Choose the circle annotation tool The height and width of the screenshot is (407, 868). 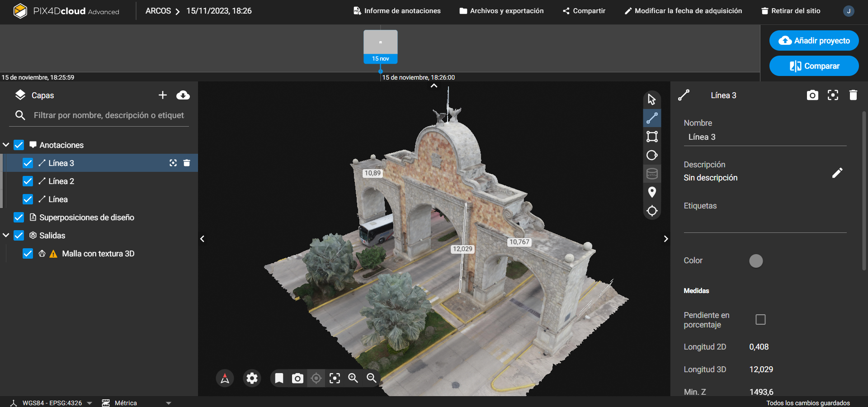pos(652,155)
